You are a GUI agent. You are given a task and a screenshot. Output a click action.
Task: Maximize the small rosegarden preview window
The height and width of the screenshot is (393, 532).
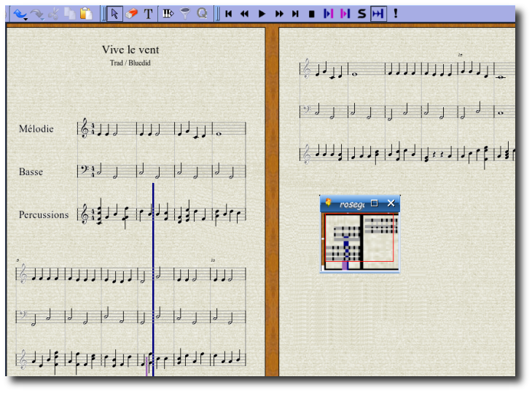(x=375, y=203)
